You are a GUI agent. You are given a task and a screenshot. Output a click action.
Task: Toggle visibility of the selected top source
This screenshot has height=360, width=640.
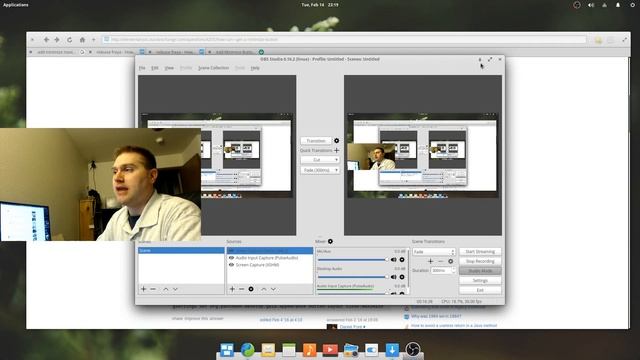[231, 251]
